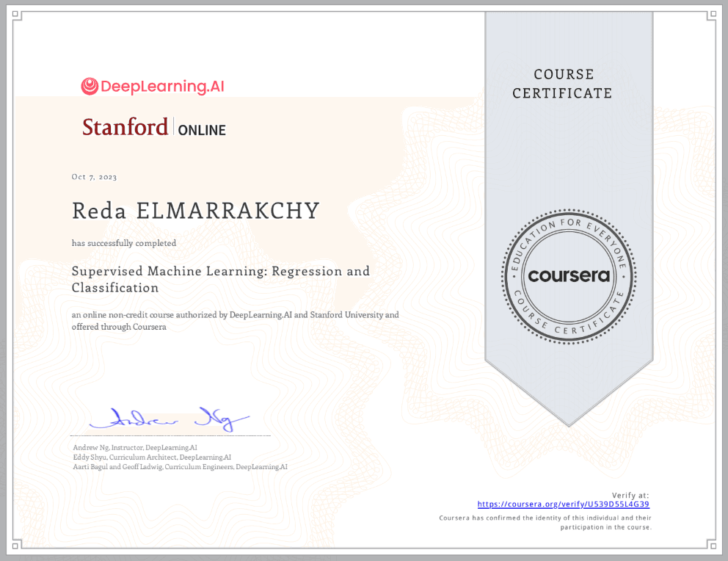The image size is (728, 561).
Task: Click the Oct 7, 2023 date
Action: (x=94, y=177)
